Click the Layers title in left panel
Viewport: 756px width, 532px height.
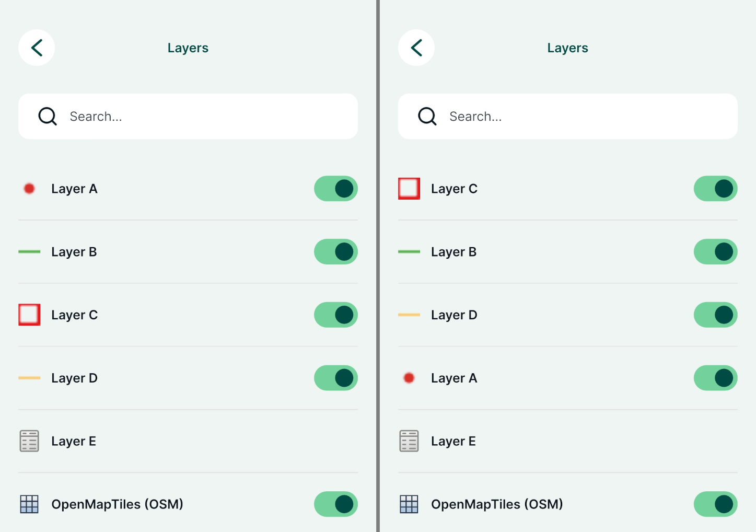click(188, 48)
